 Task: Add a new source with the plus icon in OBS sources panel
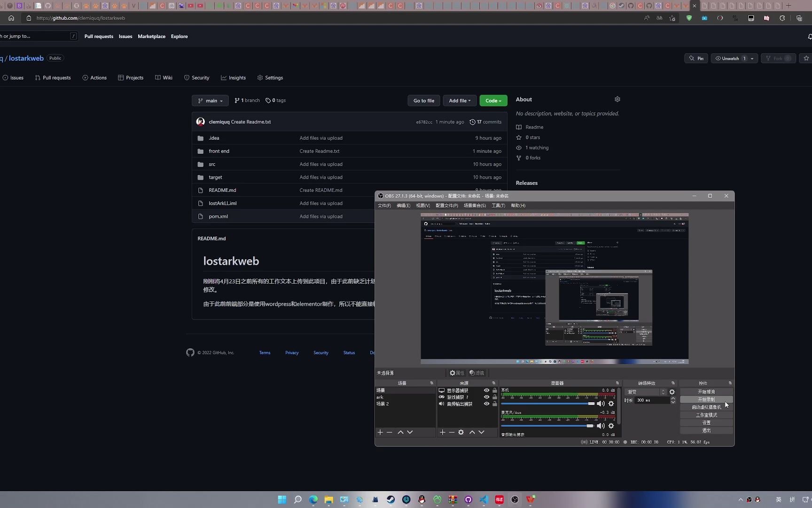442,432
